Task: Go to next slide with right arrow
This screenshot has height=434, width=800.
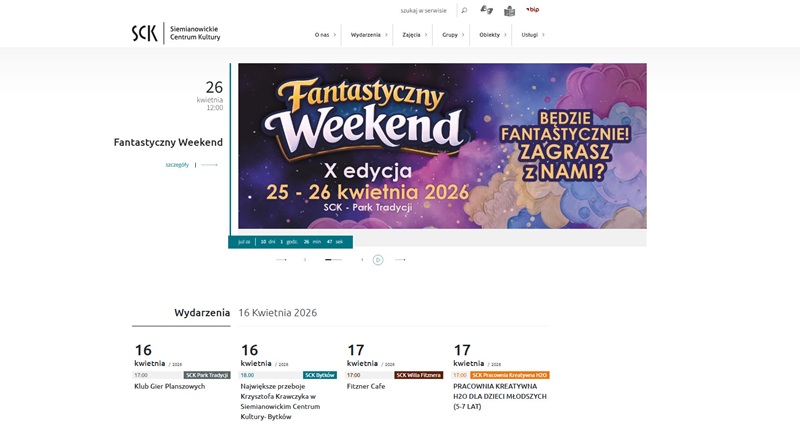Action: 400,260
